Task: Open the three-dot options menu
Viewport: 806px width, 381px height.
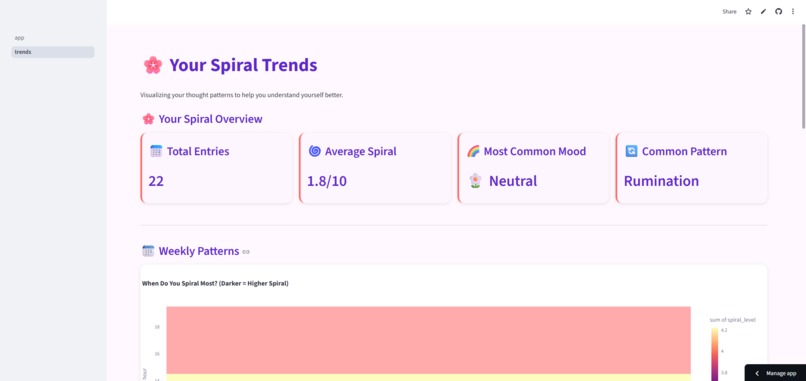Action: coord(793,11)
